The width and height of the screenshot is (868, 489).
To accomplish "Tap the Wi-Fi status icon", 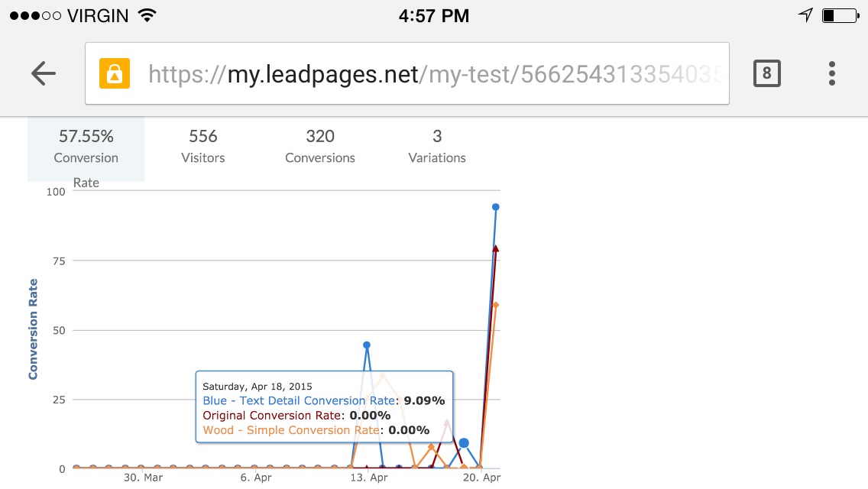I will [x=147, y=15].
